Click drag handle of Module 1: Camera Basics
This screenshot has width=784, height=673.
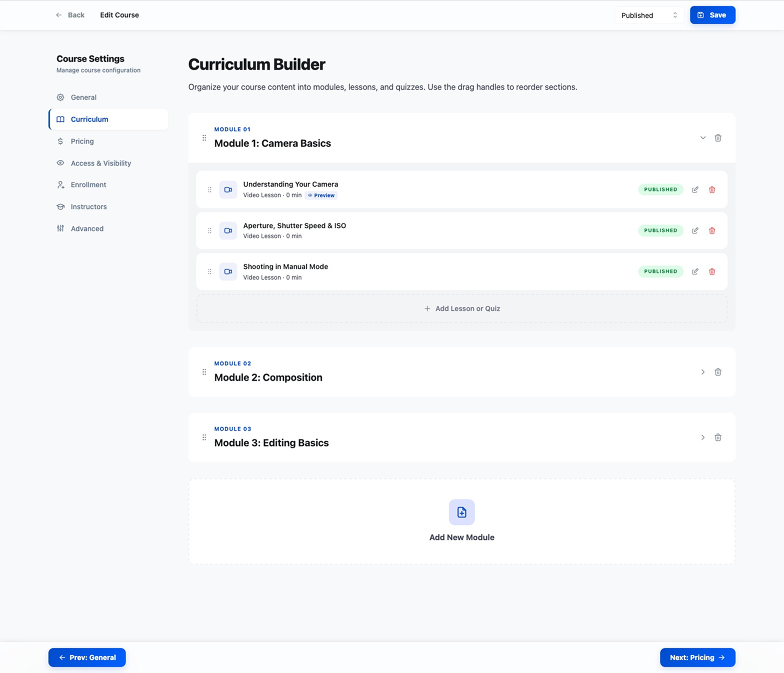click(x=204, y=138)
